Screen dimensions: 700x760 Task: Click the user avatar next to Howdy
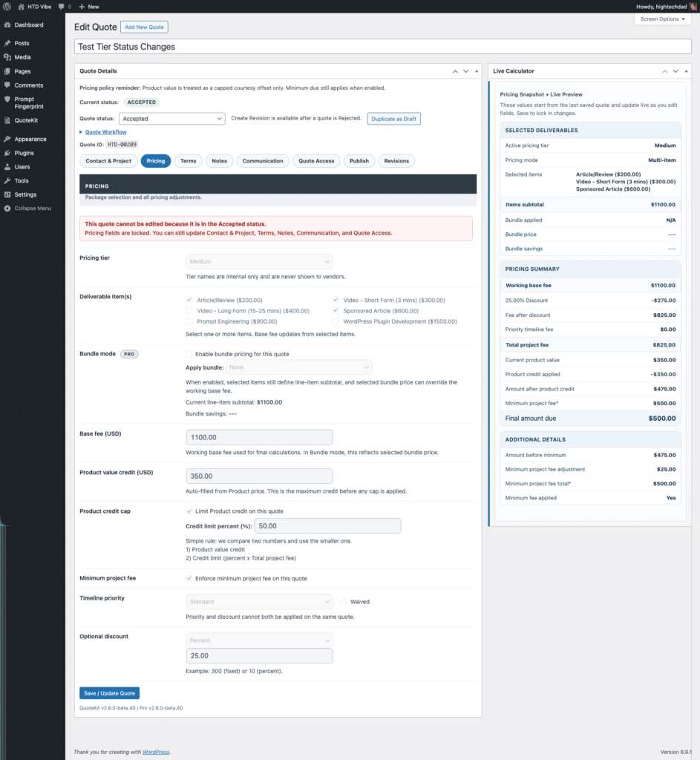click(x=693, y=7)
